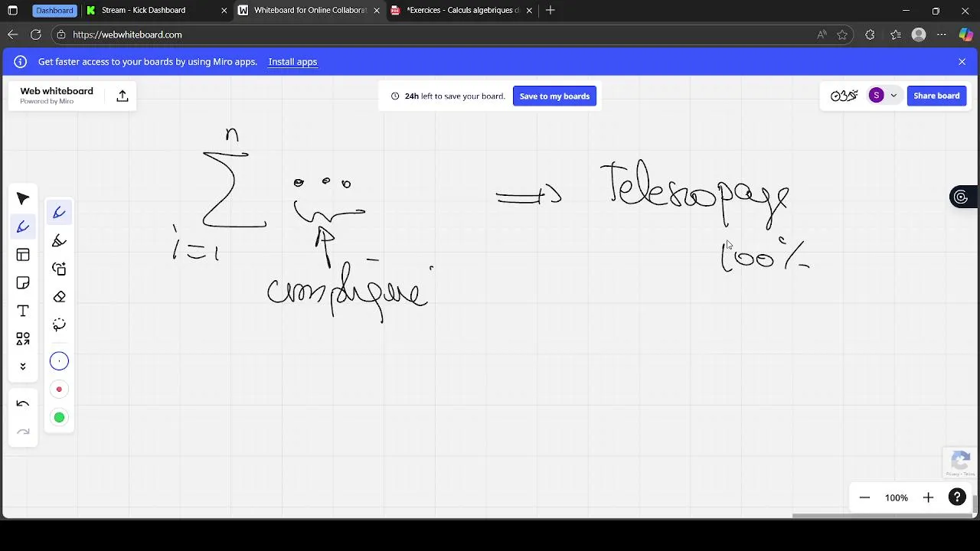The height and width of the screenshot is (551, 980).
Task: Select the eraser tool
Action: click(x=59, y=297)
